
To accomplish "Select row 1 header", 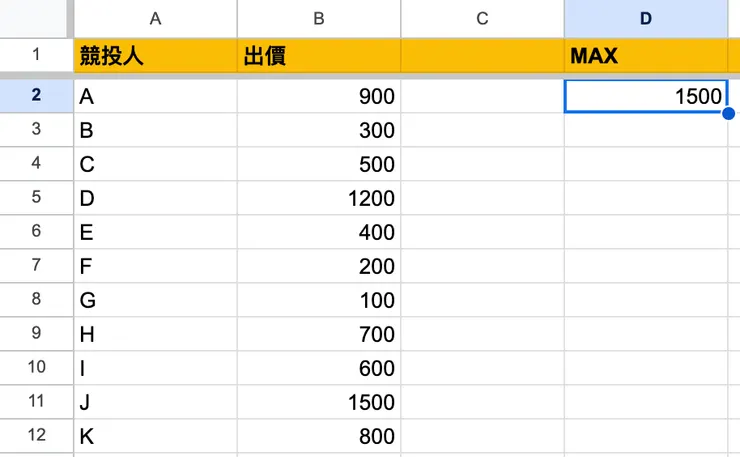I will (x=36, y=55).
